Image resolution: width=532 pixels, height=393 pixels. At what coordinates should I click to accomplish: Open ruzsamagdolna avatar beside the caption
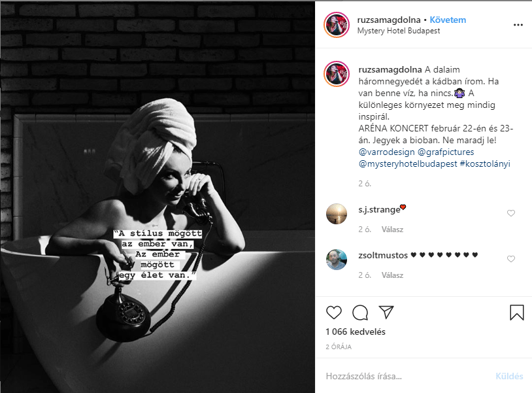pyautogui.click(x=337, y=74)
